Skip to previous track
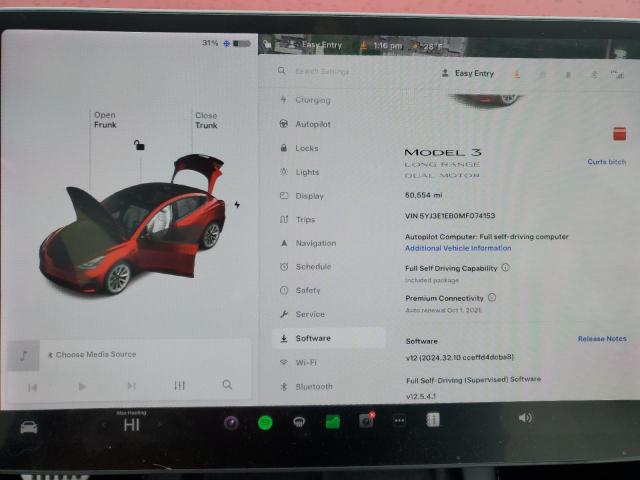This screenshot has width=640, height=480. (33, 387)
